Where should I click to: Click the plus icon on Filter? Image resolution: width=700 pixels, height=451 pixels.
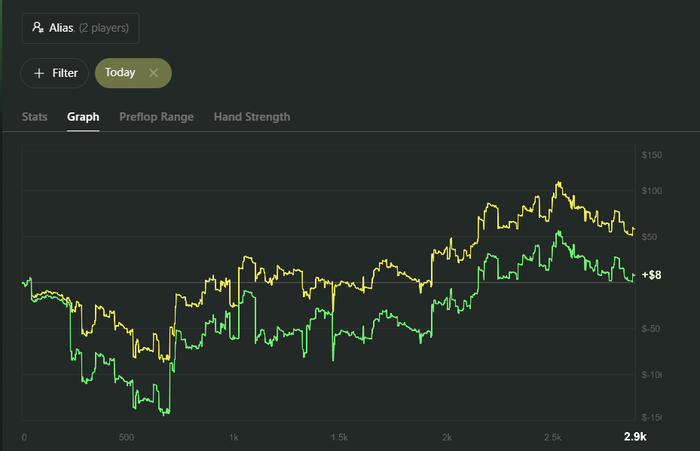tap(39, 73)
